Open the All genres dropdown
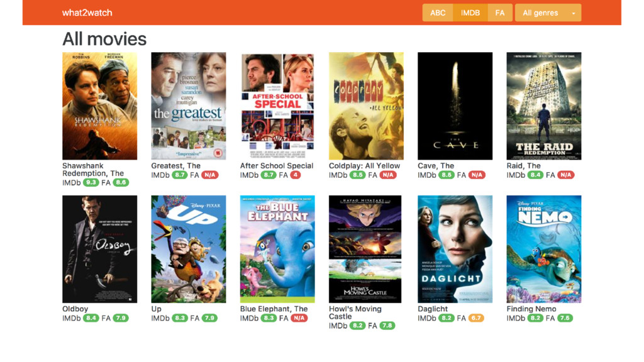The width and height of the screenshot is (644, 362). point(548,13)
